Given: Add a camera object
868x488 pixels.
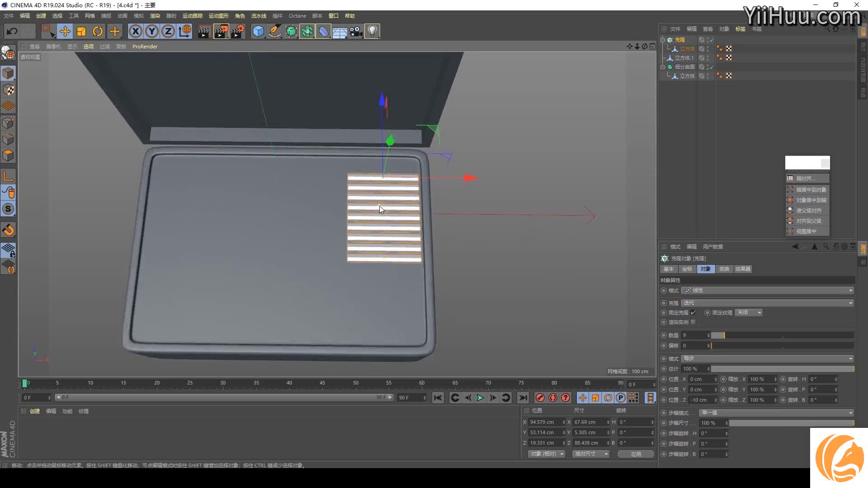Looking at the screenshot, I should point(356,31).
